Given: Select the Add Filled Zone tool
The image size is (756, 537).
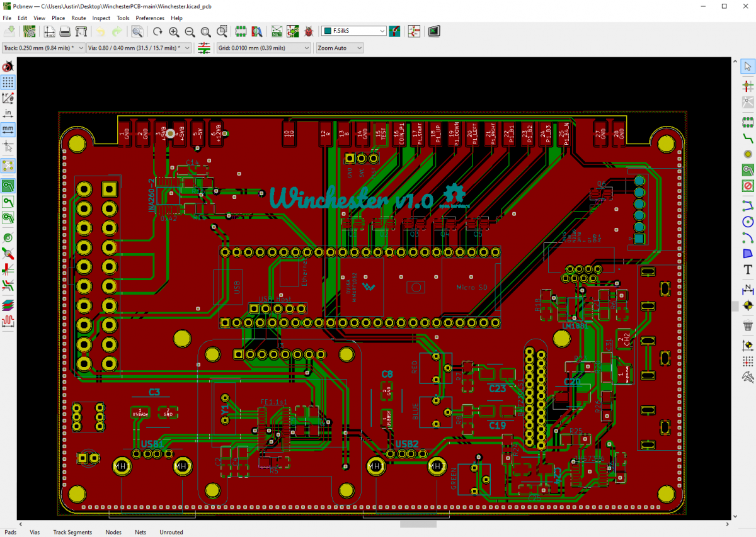Looking at the screenshot, I should [x=748, y=169].
